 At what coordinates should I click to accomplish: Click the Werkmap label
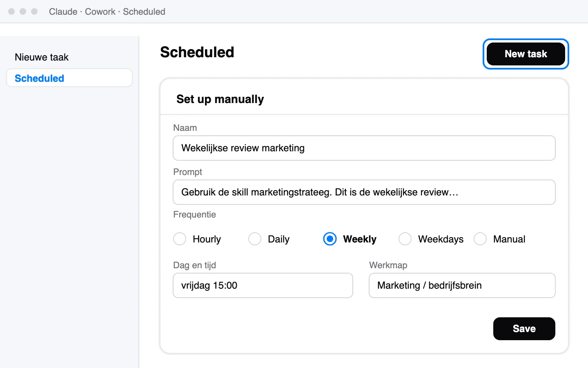tap(388, 265)
